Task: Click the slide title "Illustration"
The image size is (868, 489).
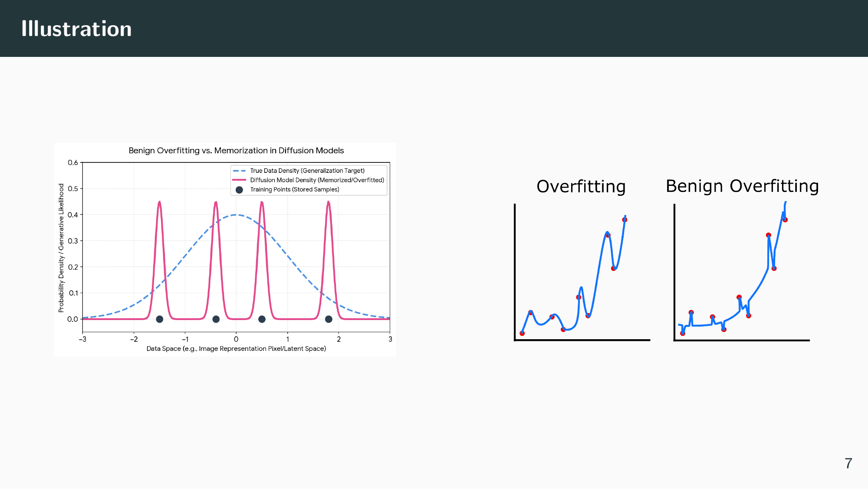Action: (x=76, y=29)
